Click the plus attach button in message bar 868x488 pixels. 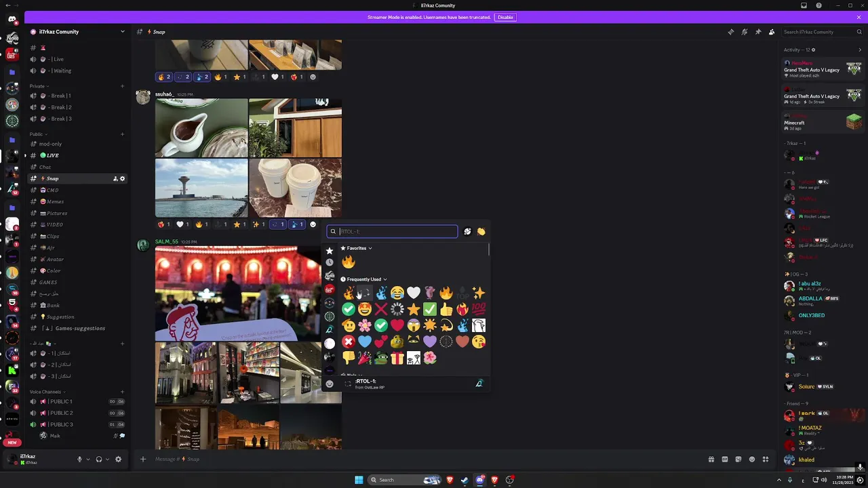142,459
